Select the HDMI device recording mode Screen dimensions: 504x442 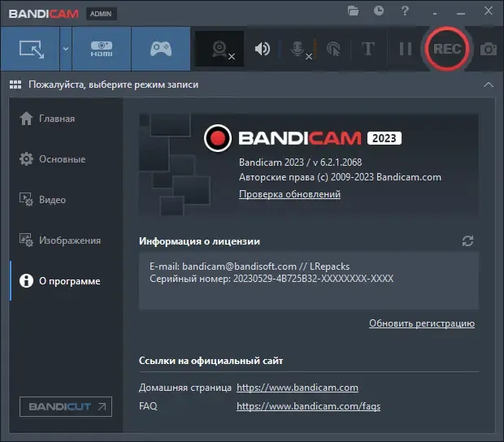pyautogui.click(x=102, y=49)
